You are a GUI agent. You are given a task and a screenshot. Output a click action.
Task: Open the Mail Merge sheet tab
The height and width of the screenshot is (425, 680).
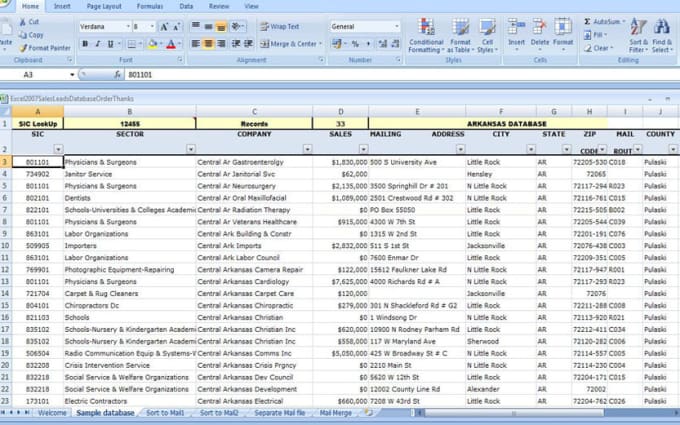tap(336, 413)
